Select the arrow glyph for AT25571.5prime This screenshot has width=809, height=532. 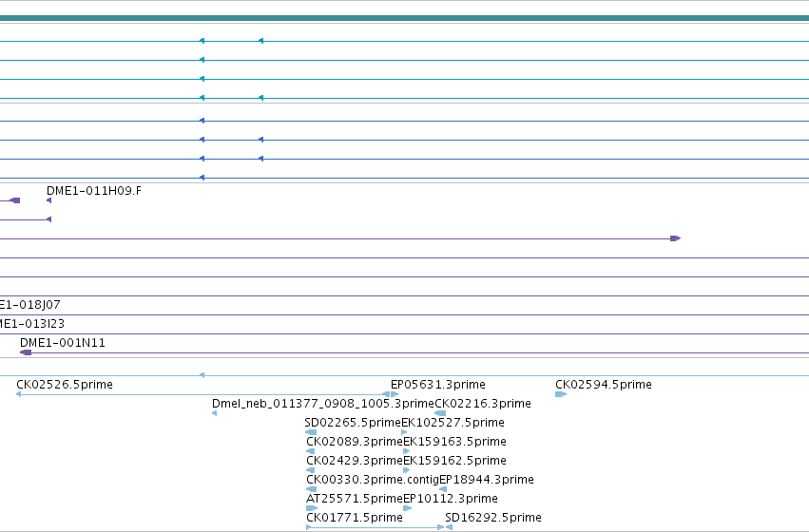(312, 508)
